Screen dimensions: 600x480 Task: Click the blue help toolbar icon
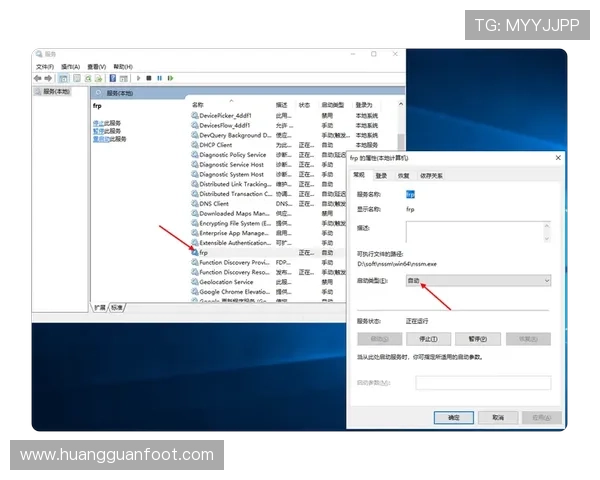click(112, 78)
